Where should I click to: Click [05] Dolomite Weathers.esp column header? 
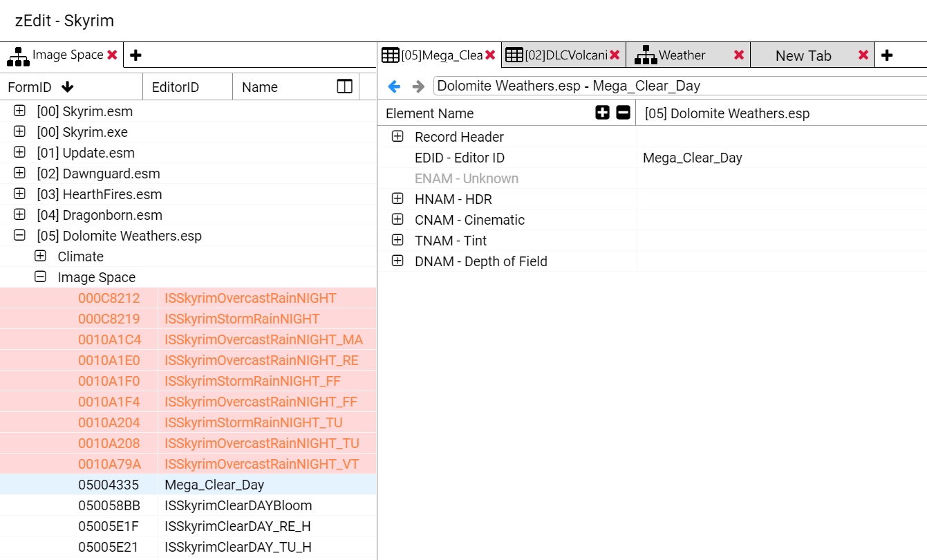[x=782, y=113]
